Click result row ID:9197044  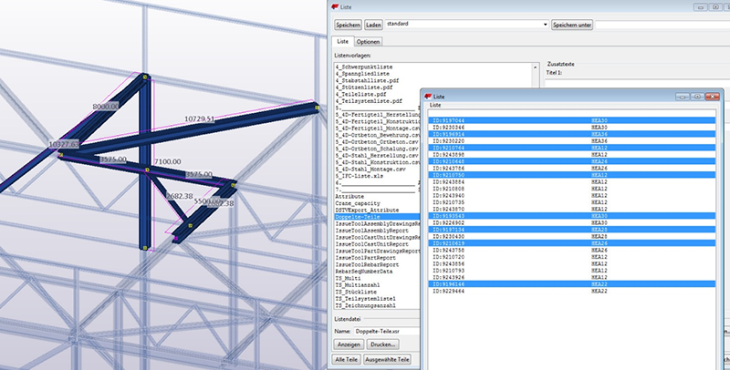(x=572, y=121)
